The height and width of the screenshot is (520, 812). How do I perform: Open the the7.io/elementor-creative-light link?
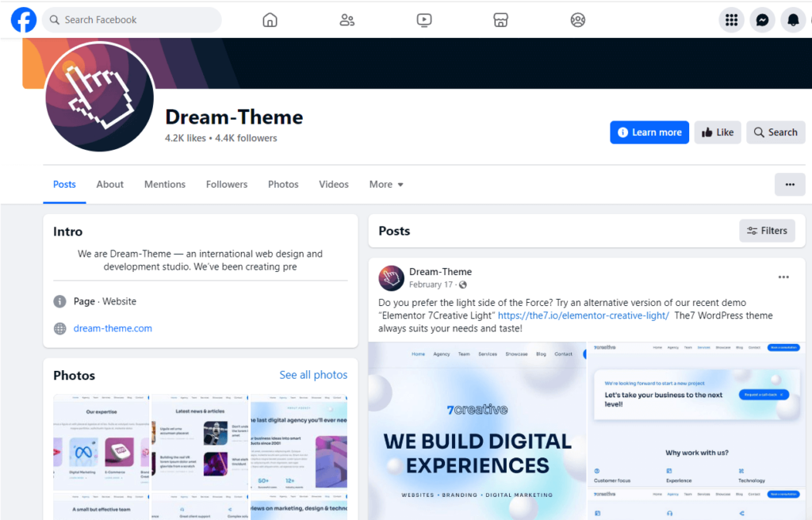[583, 315]
